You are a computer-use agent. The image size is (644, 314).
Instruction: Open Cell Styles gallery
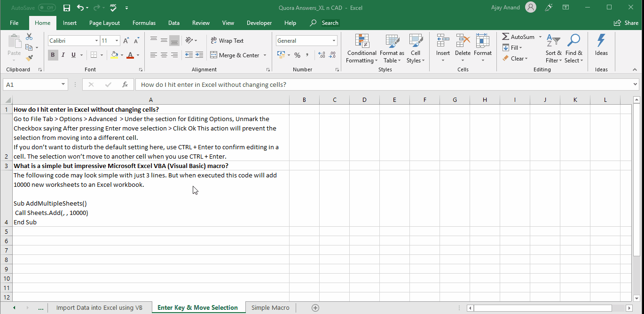(415, 49)
